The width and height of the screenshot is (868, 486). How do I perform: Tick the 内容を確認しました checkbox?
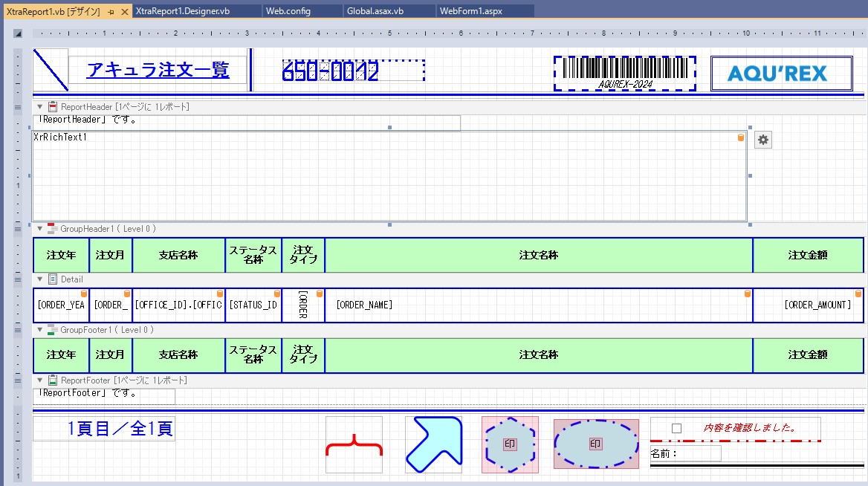676,428
